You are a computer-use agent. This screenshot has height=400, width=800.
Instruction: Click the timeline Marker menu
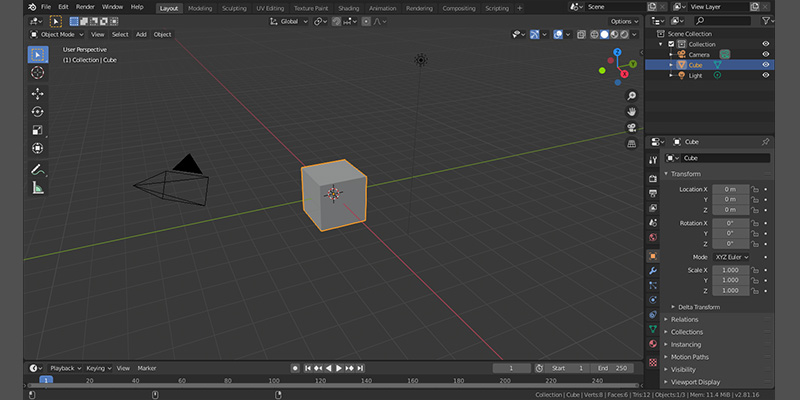[x=147, y=368]
